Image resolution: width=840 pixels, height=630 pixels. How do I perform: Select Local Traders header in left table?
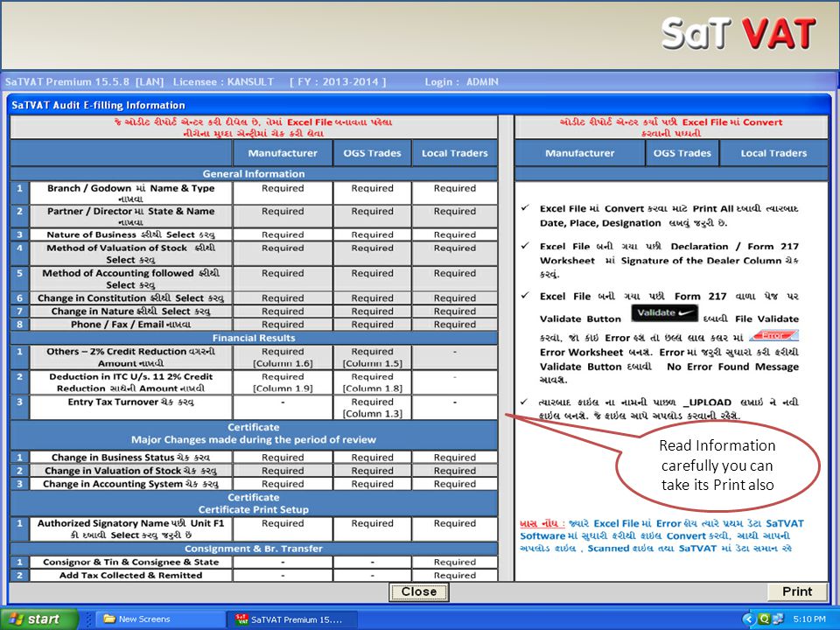coord(455,153)
